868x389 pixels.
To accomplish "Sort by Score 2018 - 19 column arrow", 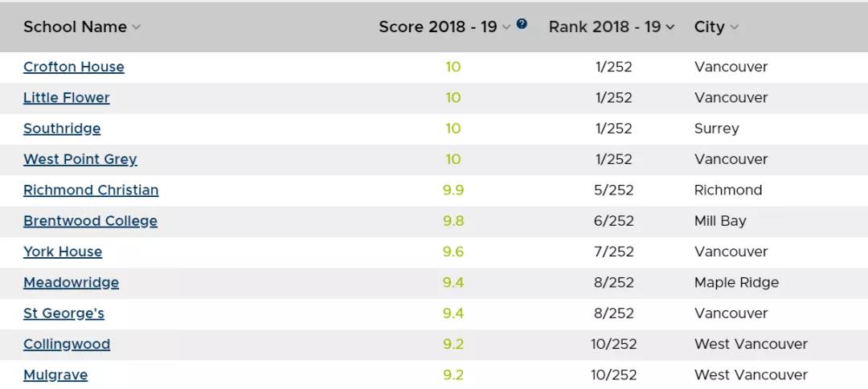I will pyautogui.click(x=506, y=27).
